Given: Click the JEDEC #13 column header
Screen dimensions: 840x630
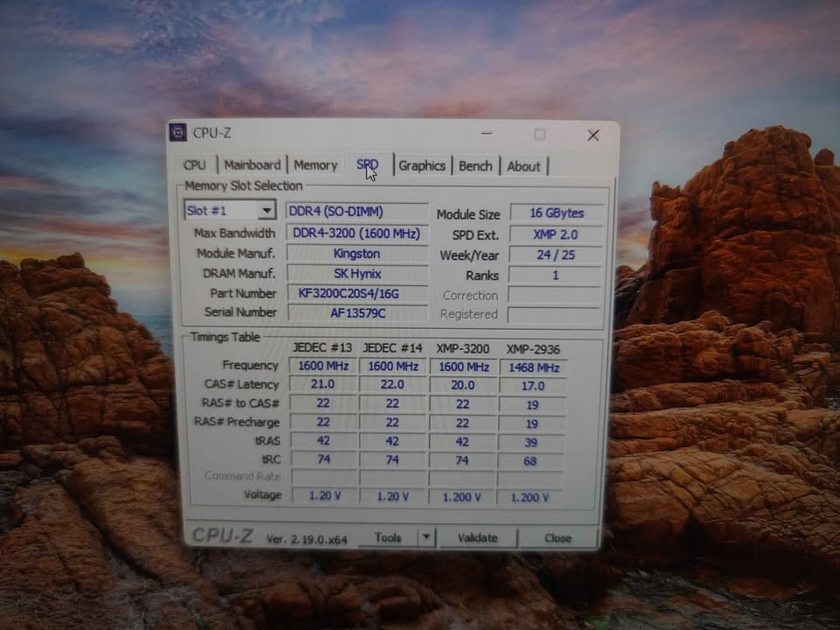Looking at the screenshot, I should tap(323, 348).
